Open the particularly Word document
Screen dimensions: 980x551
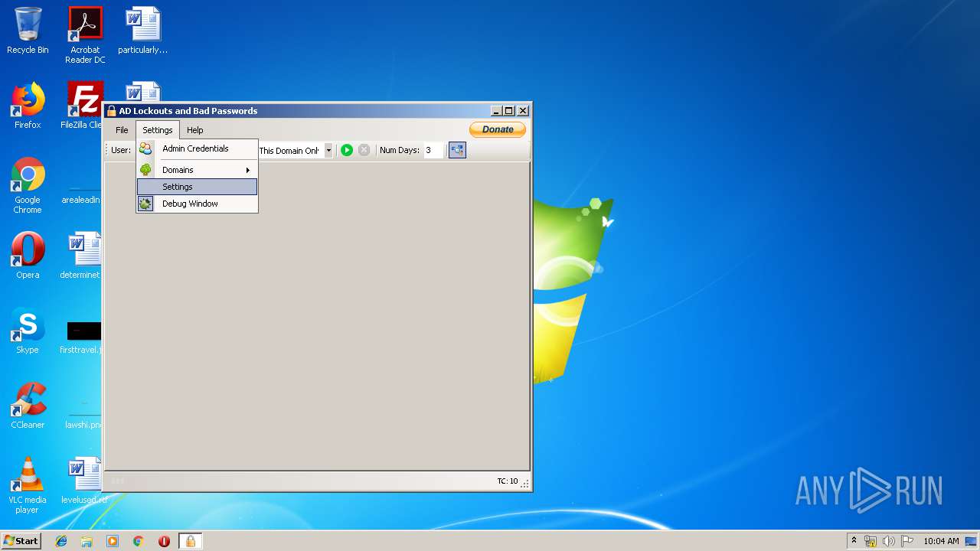click(x=143, y=31)
